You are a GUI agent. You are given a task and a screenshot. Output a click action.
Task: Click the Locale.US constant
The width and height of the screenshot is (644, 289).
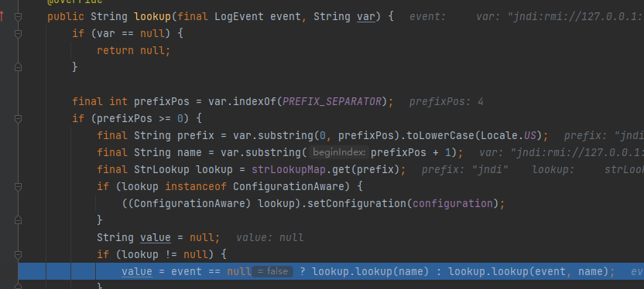[509, 136]
